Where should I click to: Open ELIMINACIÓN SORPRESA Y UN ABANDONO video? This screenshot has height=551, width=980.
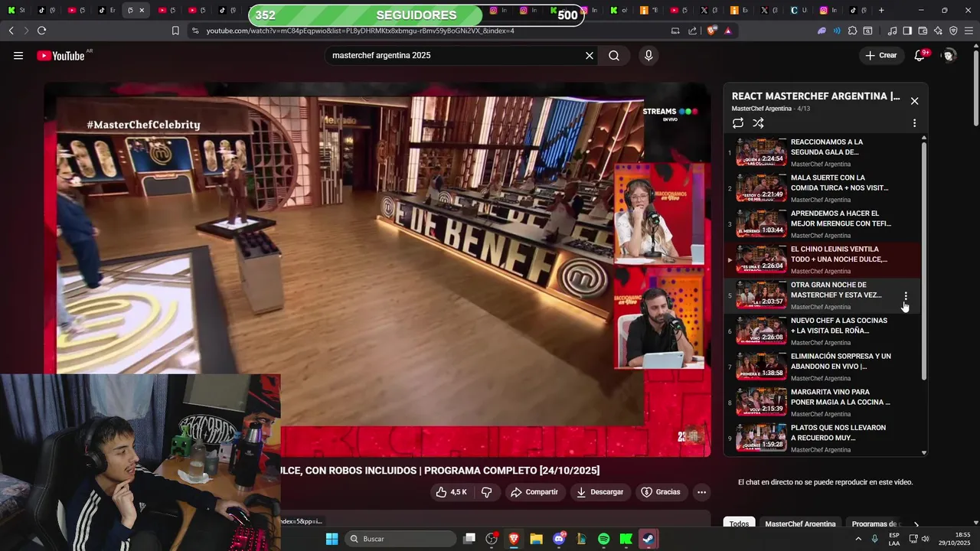coord(823,367)
